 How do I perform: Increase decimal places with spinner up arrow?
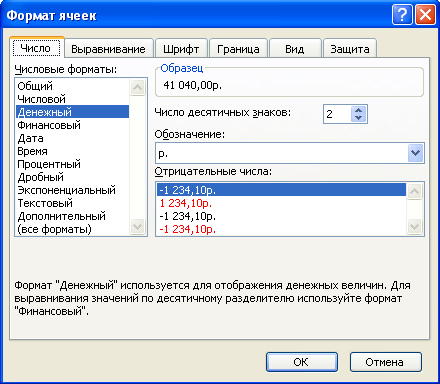click(358, 110)
